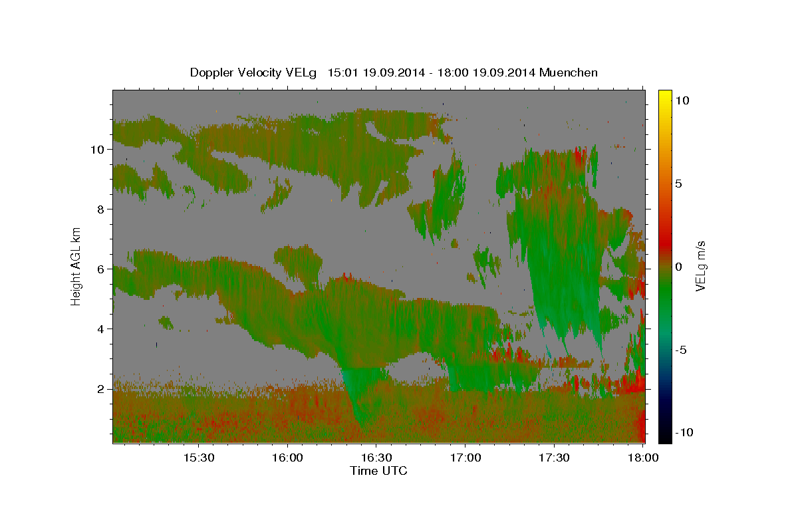Click the height axis label '4'
Image resolution: width=798 pixels, height=532 pixels.
(100, 329)
